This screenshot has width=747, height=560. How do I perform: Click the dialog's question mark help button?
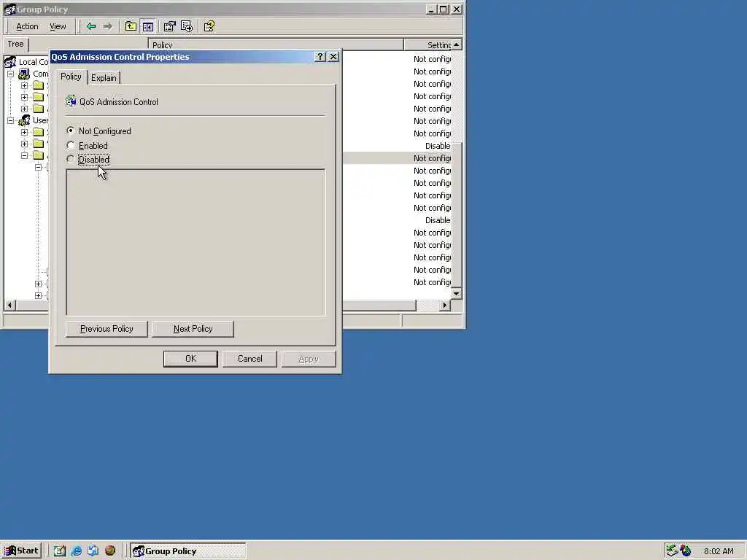[x=320, y=57]
